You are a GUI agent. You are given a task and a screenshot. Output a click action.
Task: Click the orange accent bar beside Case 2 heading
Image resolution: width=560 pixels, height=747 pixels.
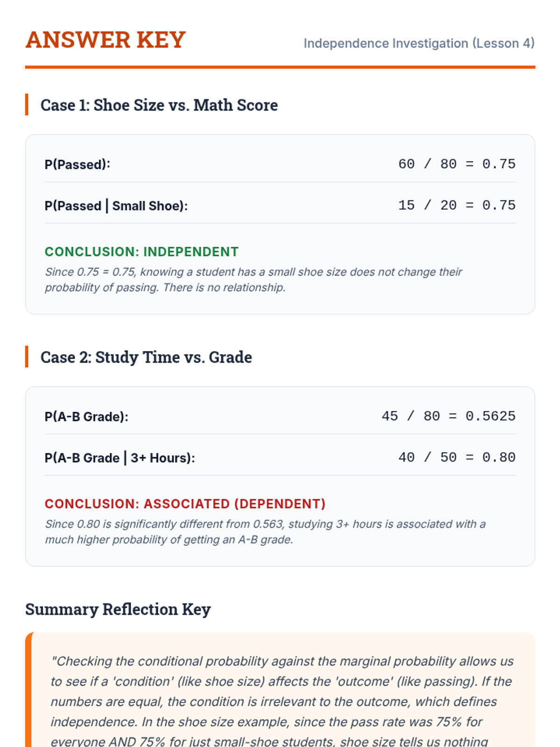pos(27,357)
